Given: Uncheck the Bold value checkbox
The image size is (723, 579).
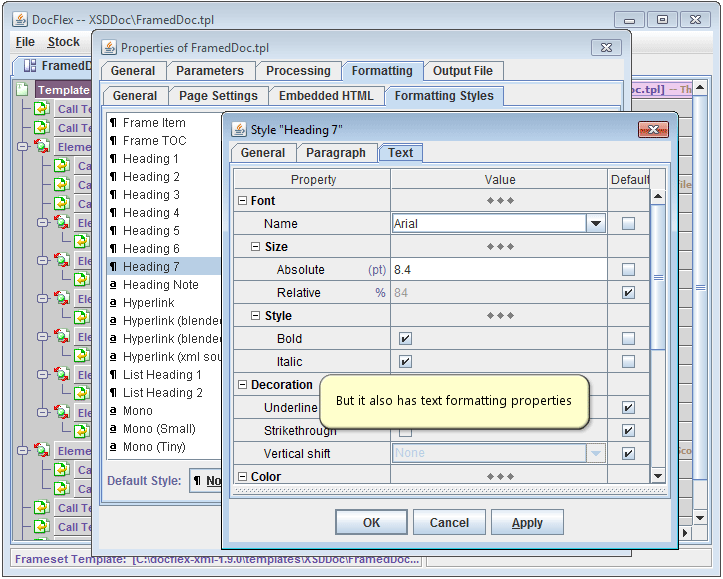Looking at the screenshot, I should pyautogui.click(x=405, y=339).
